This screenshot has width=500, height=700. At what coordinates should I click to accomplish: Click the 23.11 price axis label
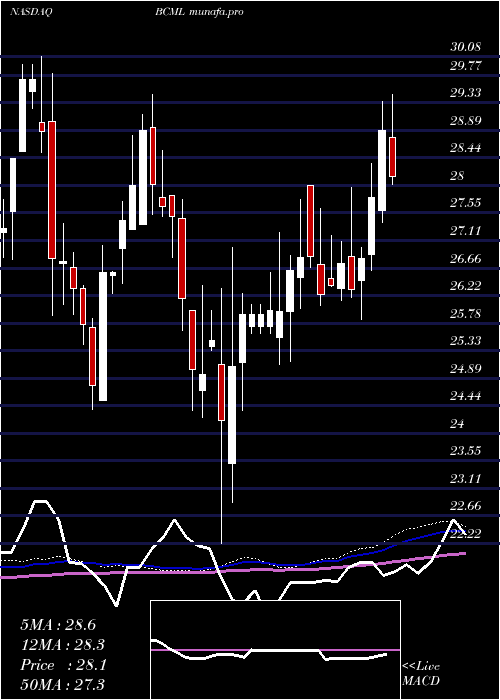tap(466, 479)
